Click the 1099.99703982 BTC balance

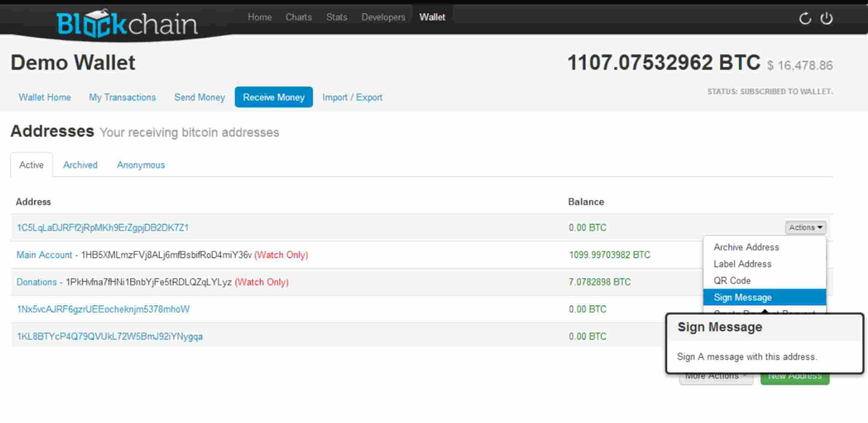click(609, 255)
